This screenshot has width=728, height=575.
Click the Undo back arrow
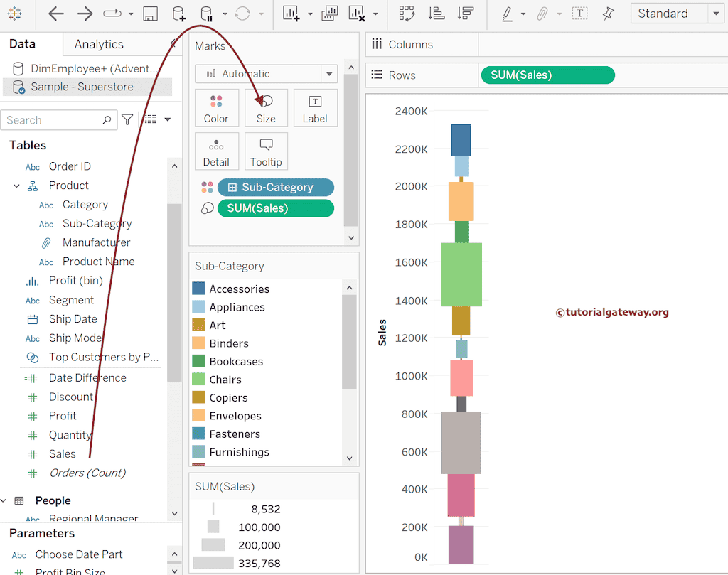click(x=55, y=14)
